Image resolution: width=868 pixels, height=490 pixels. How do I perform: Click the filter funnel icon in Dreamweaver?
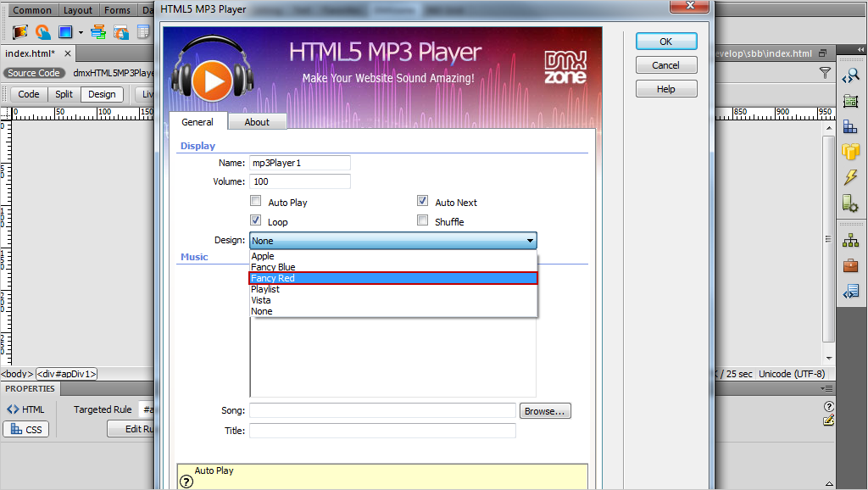(825, 73)
